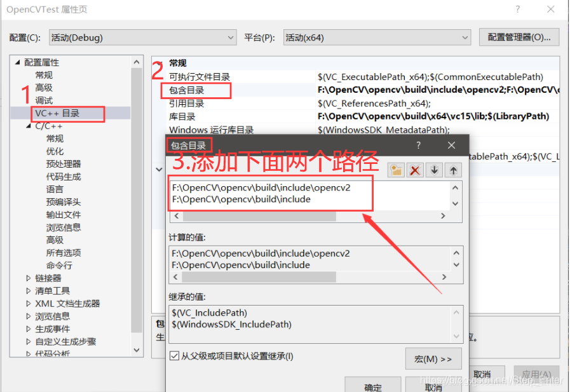Open the 平台 dropdown showing 活动(x64)
Image resolution: width=570 pixels, height=392 pixels.
pyautogui.click(x=377, y=37)
